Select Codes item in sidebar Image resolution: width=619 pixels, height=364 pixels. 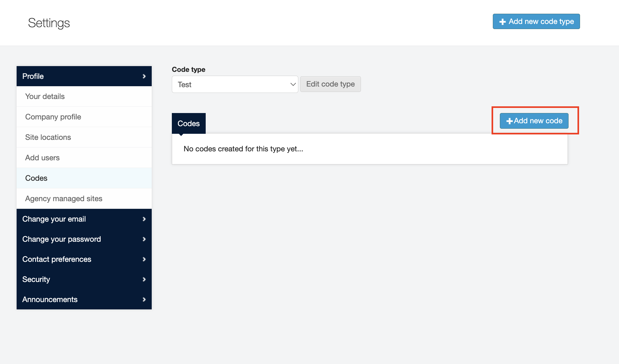(x=36, y=178)
